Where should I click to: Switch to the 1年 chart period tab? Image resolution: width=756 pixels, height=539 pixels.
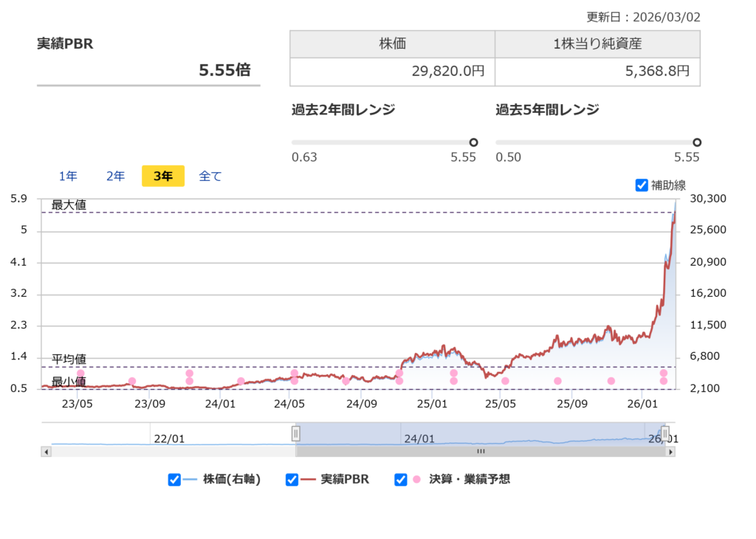click(x=67, y=176)
